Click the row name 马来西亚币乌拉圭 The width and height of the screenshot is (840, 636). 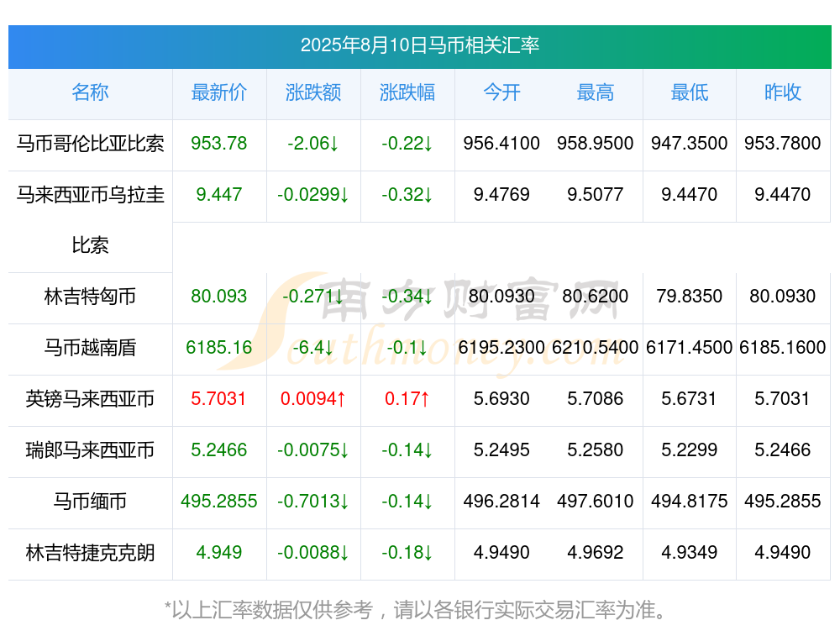coord(90,195)
